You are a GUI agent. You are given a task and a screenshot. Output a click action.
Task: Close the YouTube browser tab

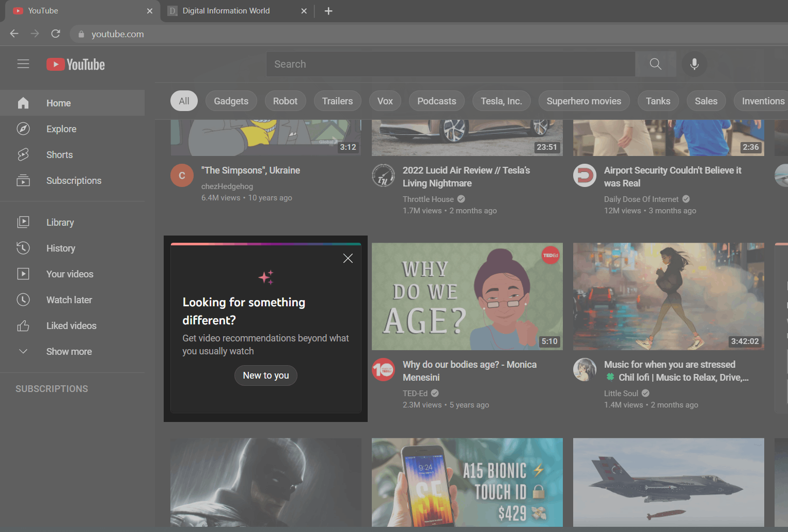(x=150, y=11)
